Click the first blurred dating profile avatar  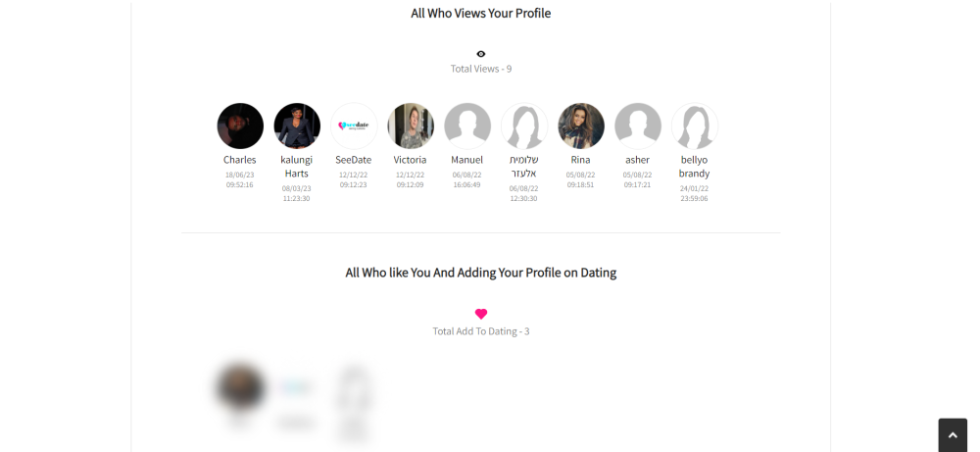pos(240,387)
